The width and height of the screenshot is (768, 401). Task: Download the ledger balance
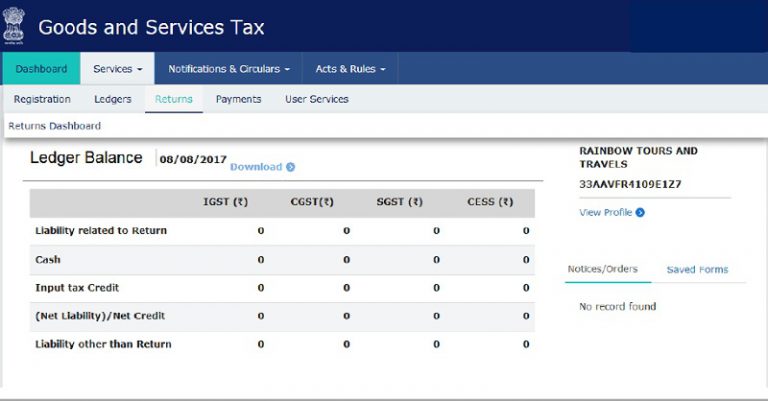click(256, 167)
